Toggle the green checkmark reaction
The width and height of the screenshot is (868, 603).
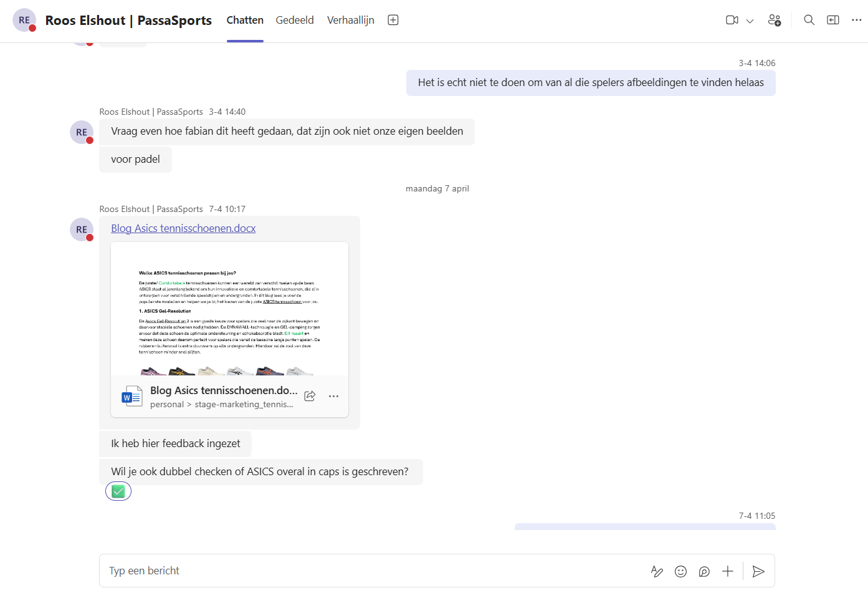118,491
